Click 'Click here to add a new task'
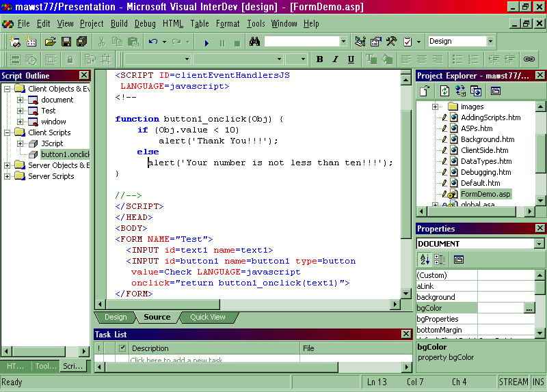This screenshot has width=547, height=392. tap(176, 360)
